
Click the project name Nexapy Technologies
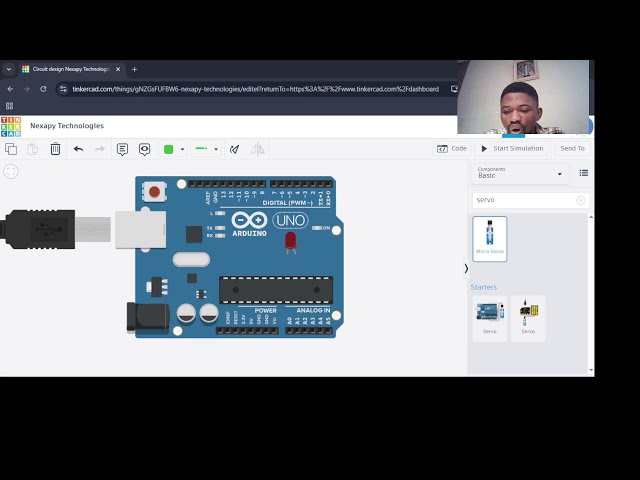click(67, 126)
